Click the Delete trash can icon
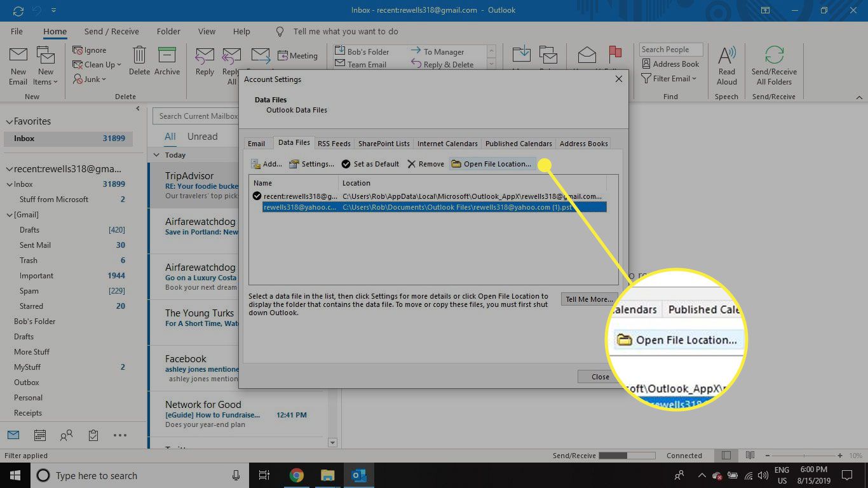Image resolution: width=868 pixels, height=488 pixels. [x=139, y=55]
